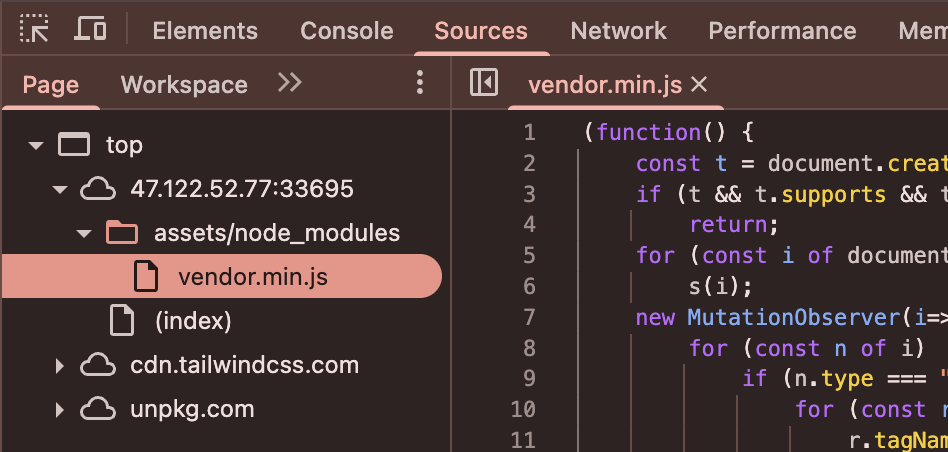Expand the cdn.tailwindcss.com domain arrow
This screenshot has width=948, height=452.
click(60, 365)
